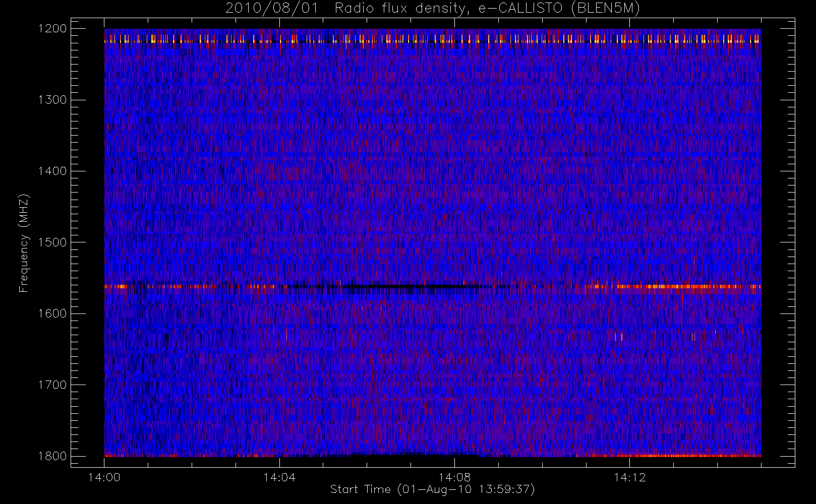Click the 1400 frequency tick label

[x=53, y=171]
